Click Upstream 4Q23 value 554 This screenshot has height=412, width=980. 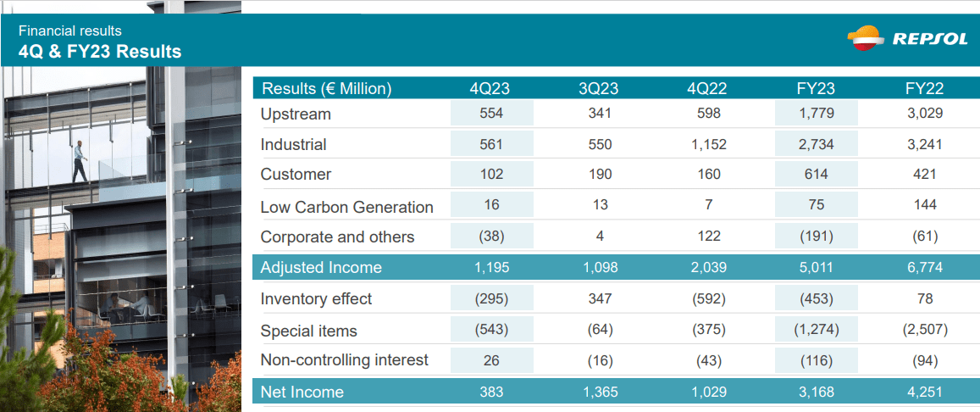[x=491, y=114]
